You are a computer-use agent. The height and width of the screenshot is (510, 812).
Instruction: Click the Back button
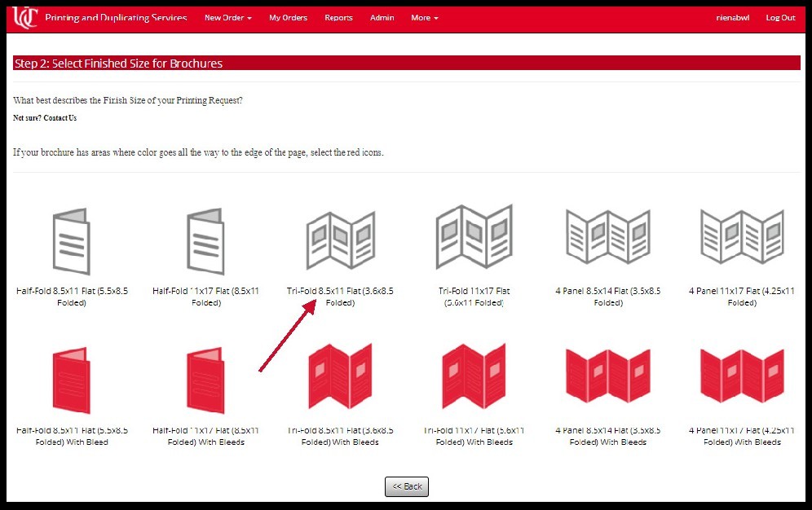(x=406, y=486)
